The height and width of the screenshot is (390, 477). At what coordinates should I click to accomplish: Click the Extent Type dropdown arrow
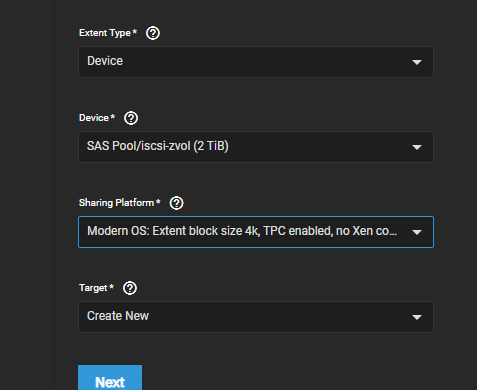pos(417,62)
